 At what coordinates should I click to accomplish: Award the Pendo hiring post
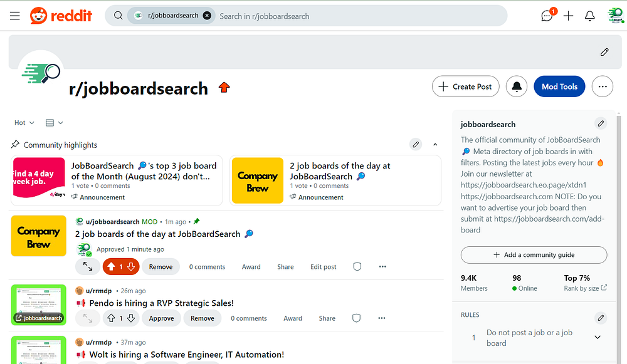coord(293,318)
